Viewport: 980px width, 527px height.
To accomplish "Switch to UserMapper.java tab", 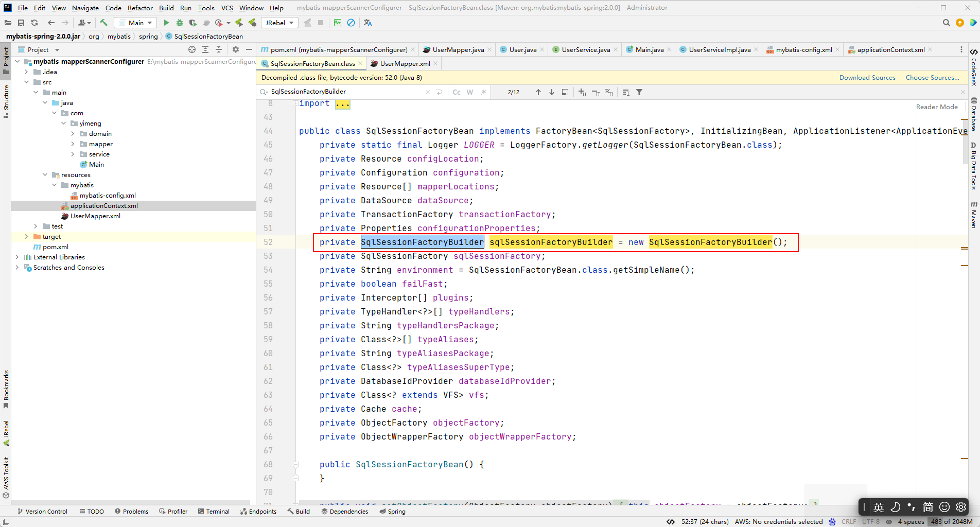I will (458, 49).
